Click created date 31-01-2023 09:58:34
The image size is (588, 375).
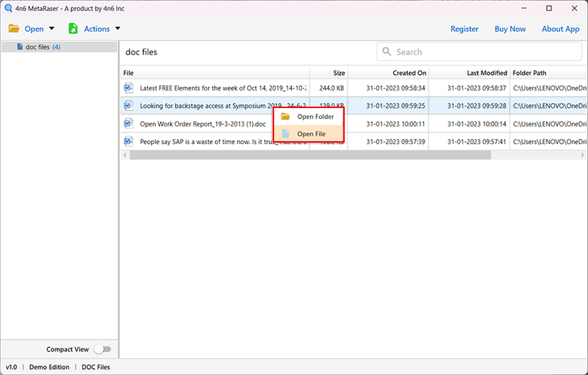click(x=395, y=88)
